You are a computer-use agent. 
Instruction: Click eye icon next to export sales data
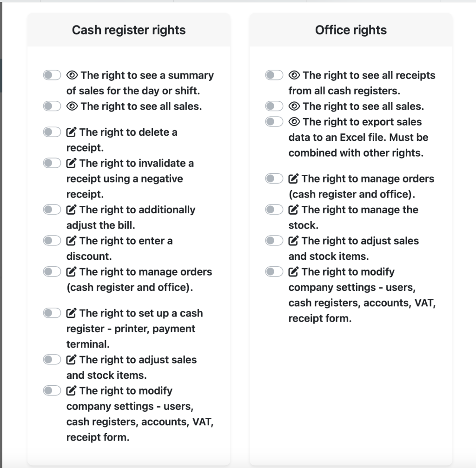(x=294, y=122)
